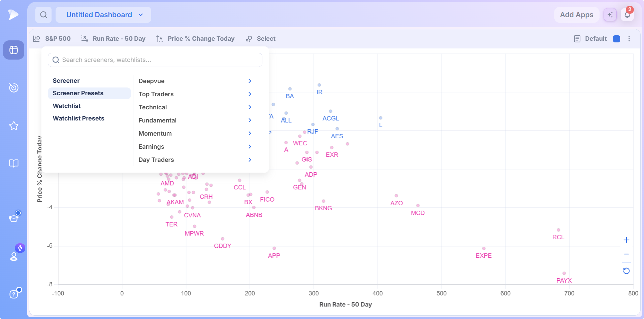This screenshot has width=644, height=319.
Task: Expand the Day Traders presets submenu
Action: 195,160
